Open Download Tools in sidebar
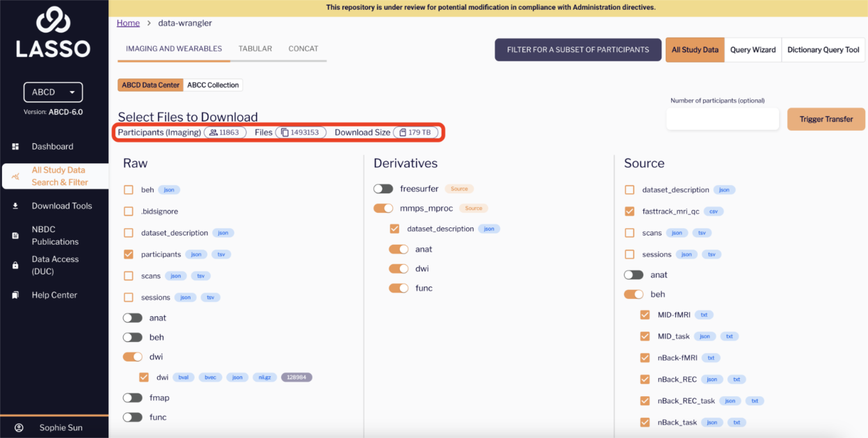Screen dimensions: 868x438 (61, 206)
